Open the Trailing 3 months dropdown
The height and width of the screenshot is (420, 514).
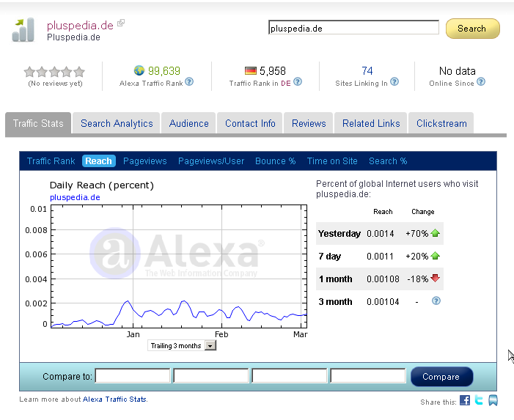tap(182, 346)
